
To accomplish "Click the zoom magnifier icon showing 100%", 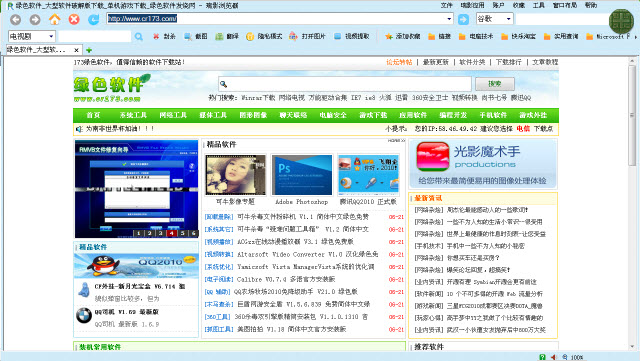I will pos(565,357).
